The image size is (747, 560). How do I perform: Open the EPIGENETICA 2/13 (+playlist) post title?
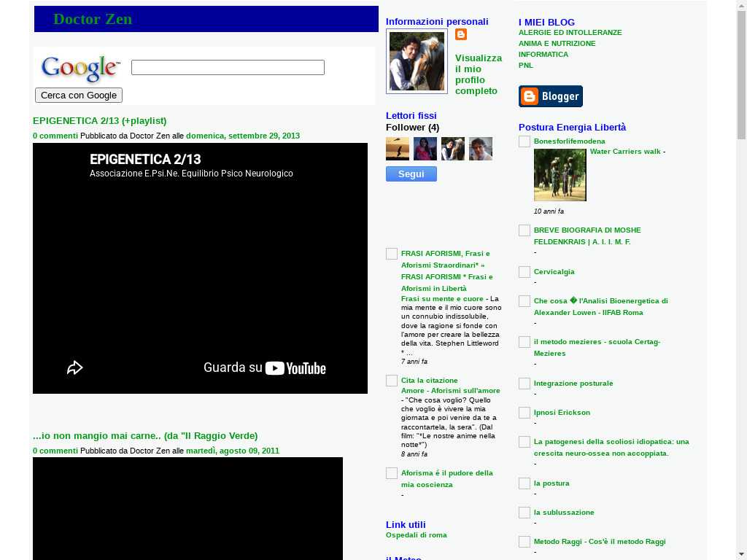point(100,121)
